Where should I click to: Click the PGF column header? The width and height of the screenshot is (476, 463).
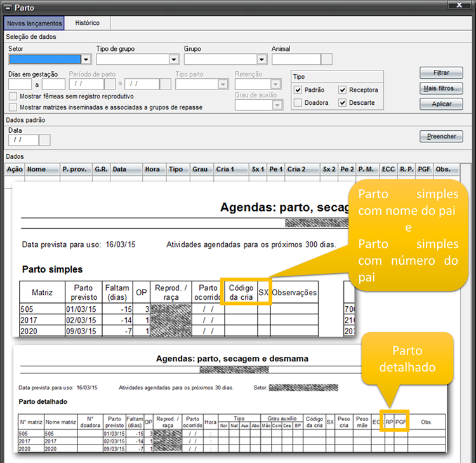[425, 169]
